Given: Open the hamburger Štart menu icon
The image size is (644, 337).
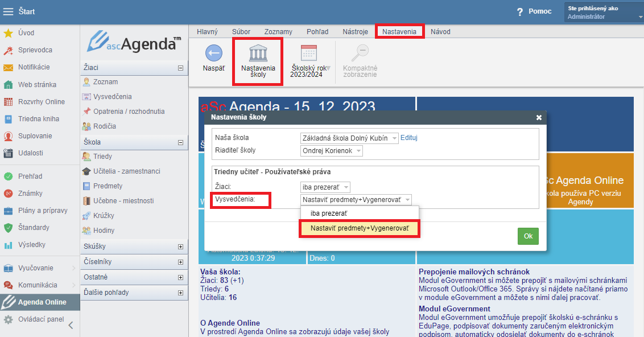Looking at the screenshot, I should 8,11.
